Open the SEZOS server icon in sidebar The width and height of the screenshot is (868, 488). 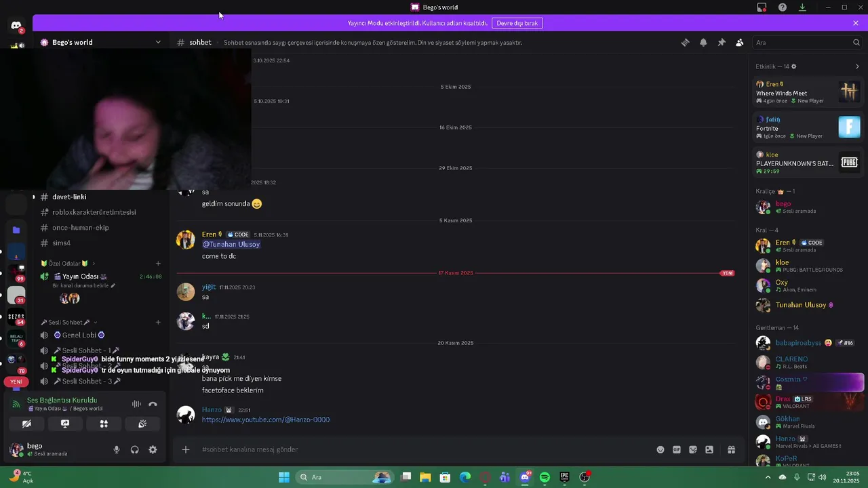16,317
